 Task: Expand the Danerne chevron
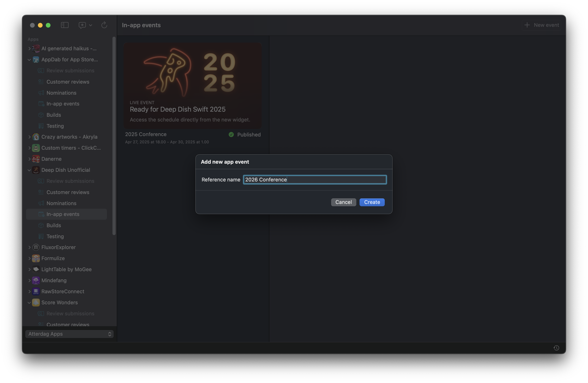(x=29, y=159)
